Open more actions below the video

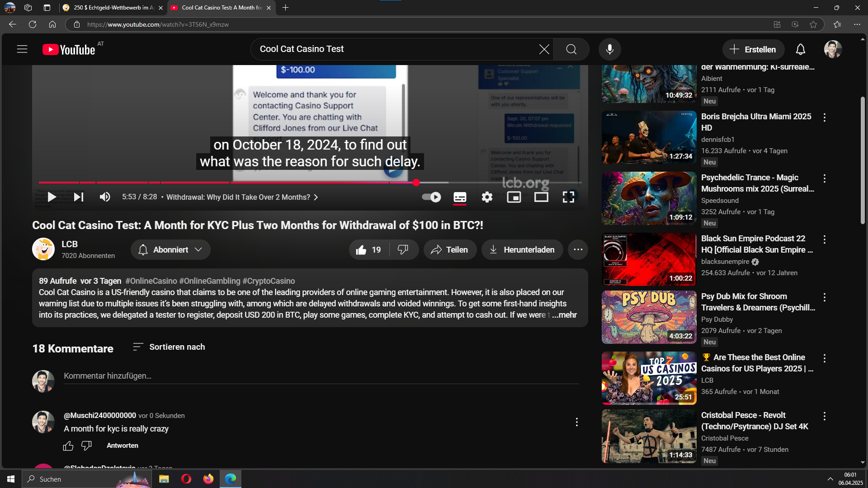pos(578,250)
